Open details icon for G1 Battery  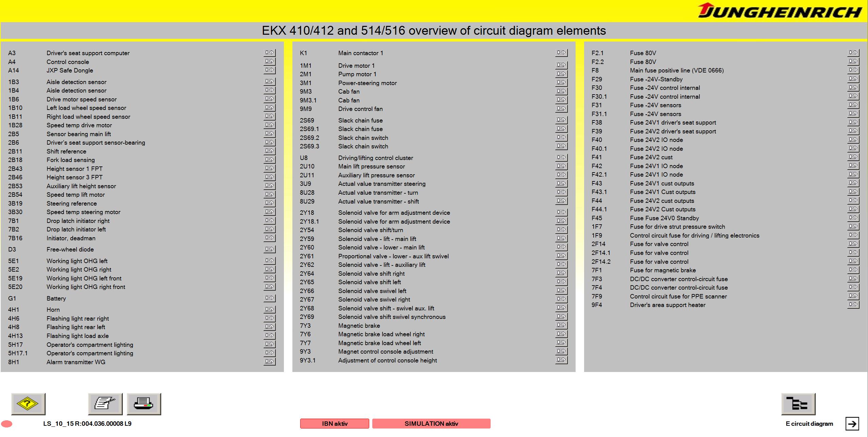coord(270,298)
